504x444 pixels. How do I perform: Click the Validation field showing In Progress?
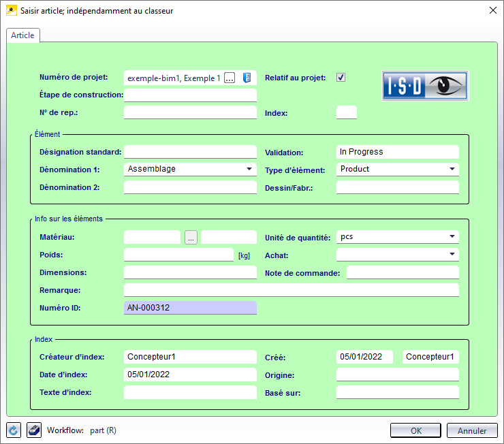coord(398,152)
